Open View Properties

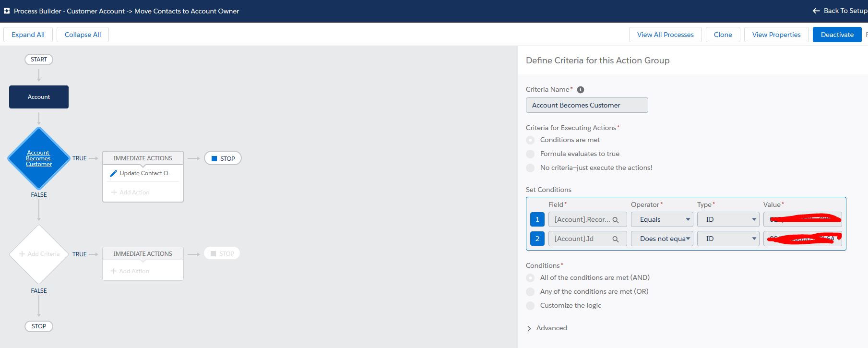[776, 35]
